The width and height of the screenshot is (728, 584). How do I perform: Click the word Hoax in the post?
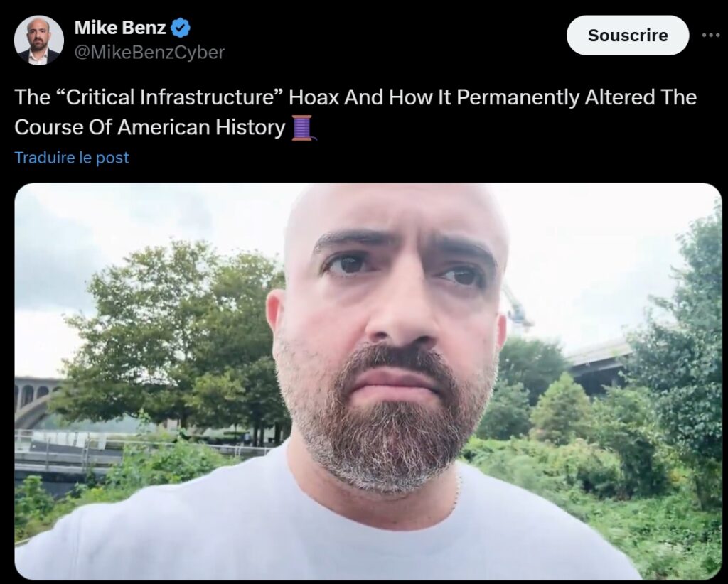(314, 97)
